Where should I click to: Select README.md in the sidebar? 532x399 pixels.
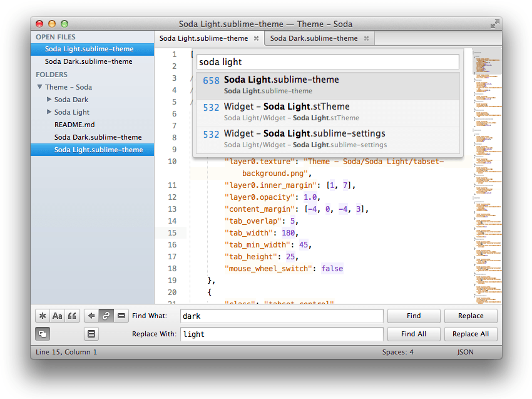[x=74, y=124]
